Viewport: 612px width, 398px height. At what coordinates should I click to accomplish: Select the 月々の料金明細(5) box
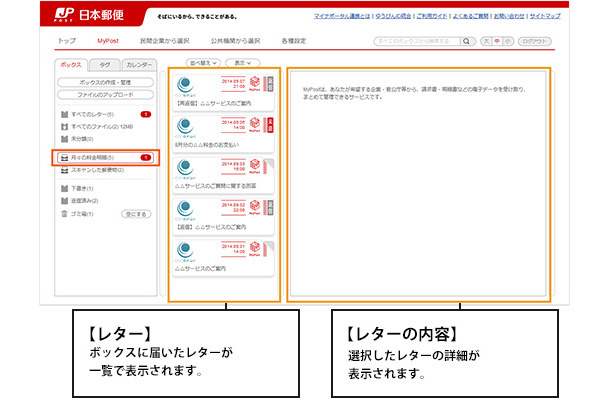(x=105, y=158)
